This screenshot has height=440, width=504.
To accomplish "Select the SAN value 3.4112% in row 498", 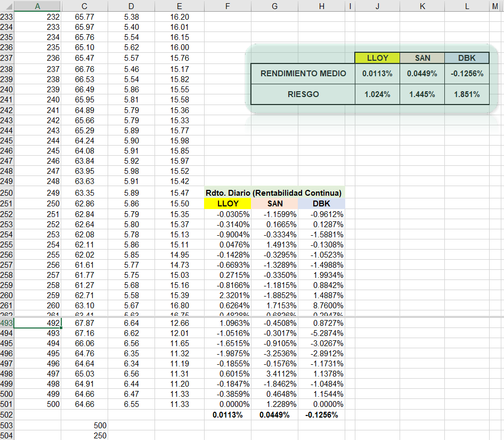I will pos(275,374).
